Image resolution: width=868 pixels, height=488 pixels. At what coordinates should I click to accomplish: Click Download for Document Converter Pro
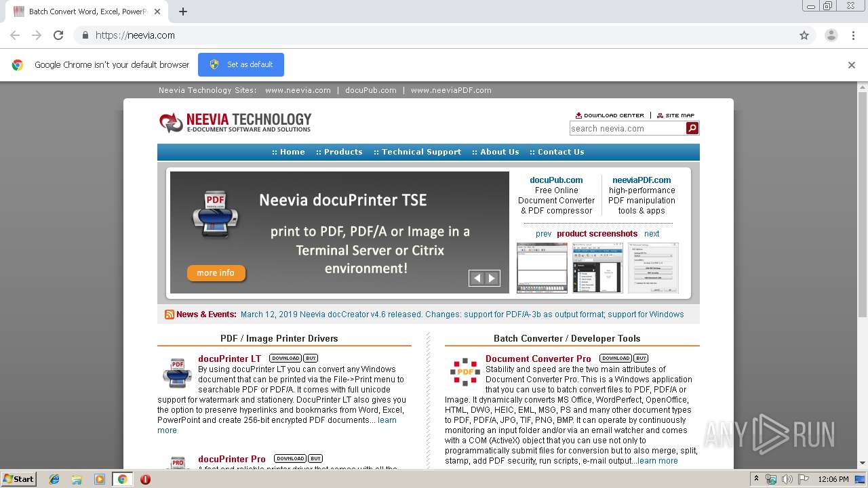pos(616,359)
